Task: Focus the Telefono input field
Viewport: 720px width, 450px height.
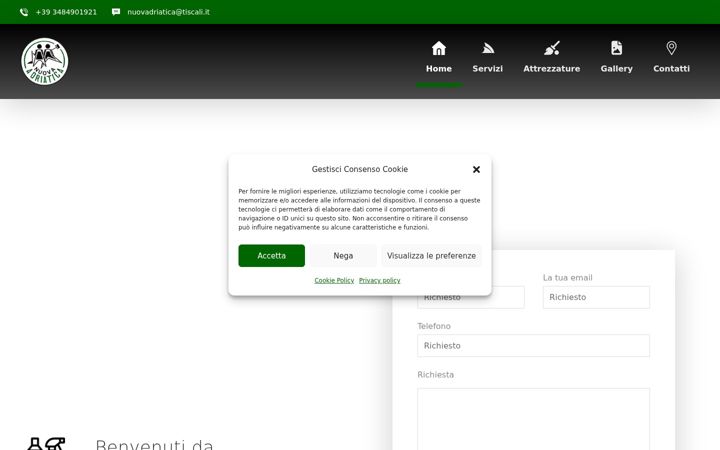Action: point(533,346)
